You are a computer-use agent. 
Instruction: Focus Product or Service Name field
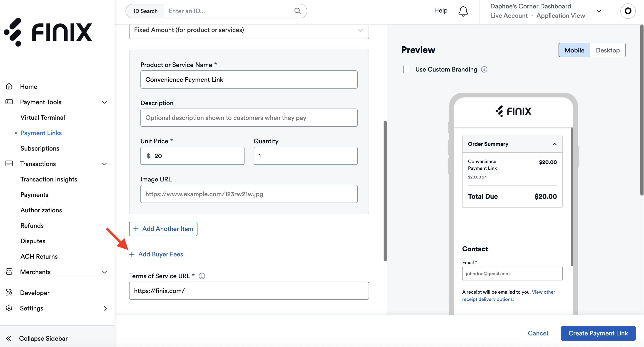click(249, 79)
